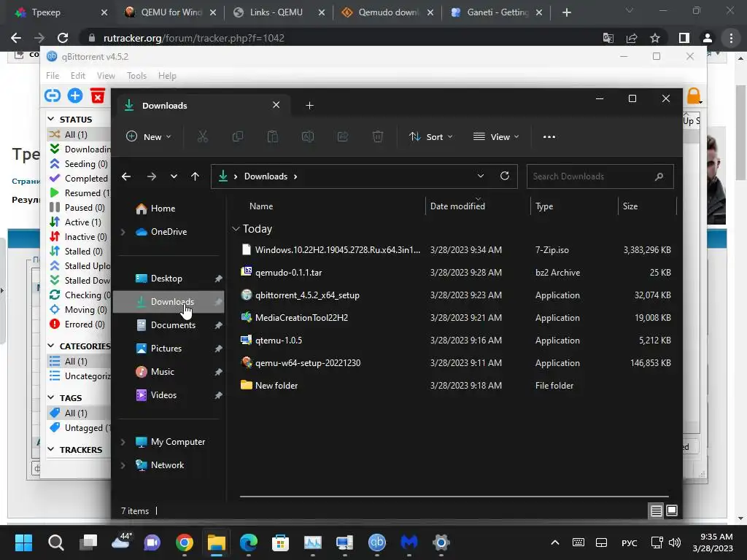Open Microsoft Edge from taskbar
Screen dimensions: 747x560
click(248, 542)
